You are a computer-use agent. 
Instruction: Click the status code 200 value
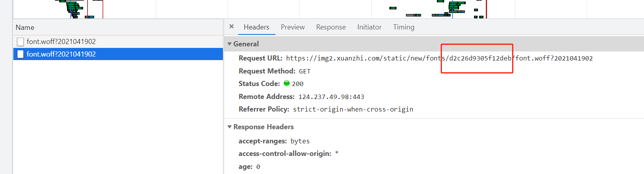297,84
